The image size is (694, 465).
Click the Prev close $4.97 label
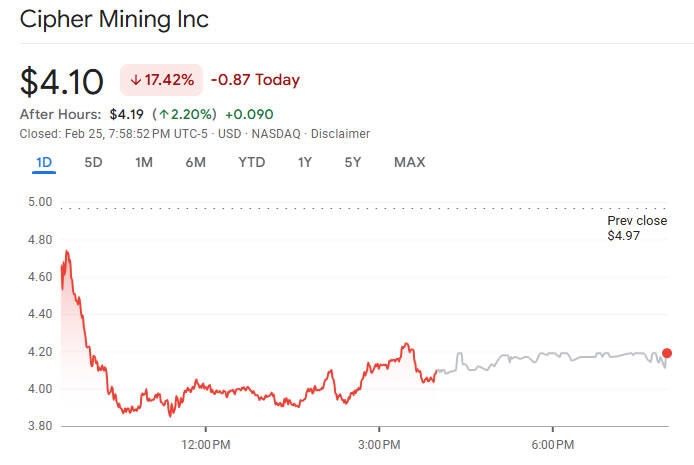click(636, 228)
